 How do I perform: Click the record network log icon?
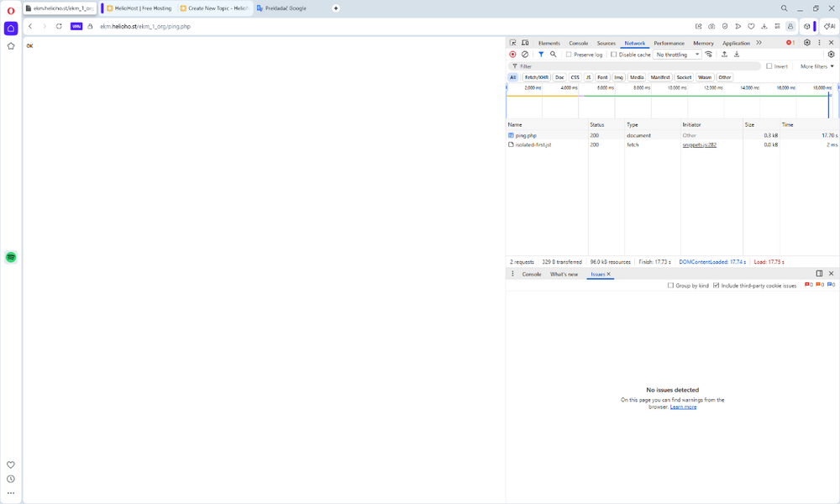pos(512,55)
